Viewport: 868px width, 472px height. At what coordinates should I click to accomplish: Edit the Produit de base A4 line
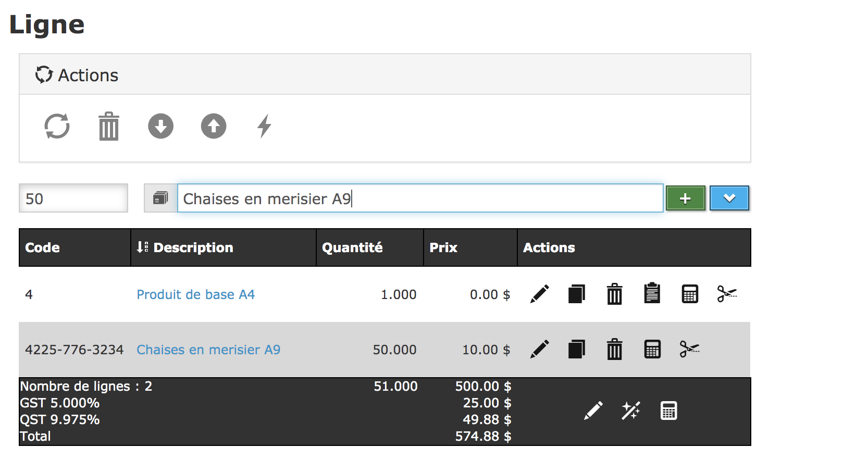540,294
